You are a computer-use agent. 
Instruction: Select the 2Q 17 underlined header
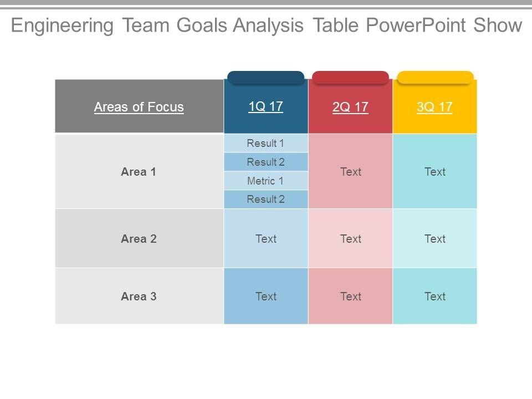point(350,107)
